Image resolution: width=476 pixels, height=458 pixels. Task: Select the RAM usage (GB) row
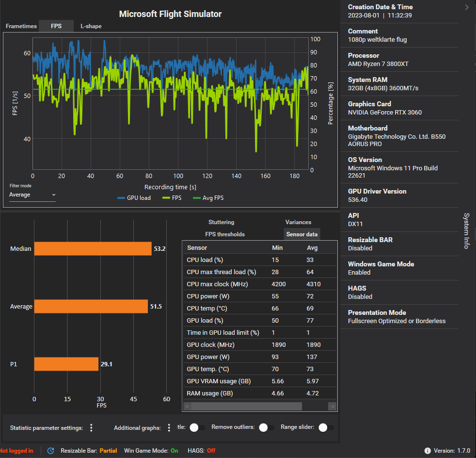(260, 393)
